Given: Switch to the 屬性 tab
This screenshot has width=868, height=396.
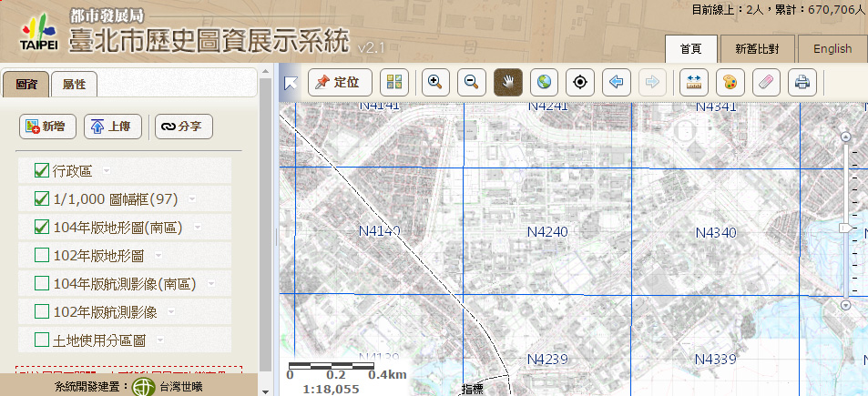Looking at the screenshot, I should click(x=74, y=85).
